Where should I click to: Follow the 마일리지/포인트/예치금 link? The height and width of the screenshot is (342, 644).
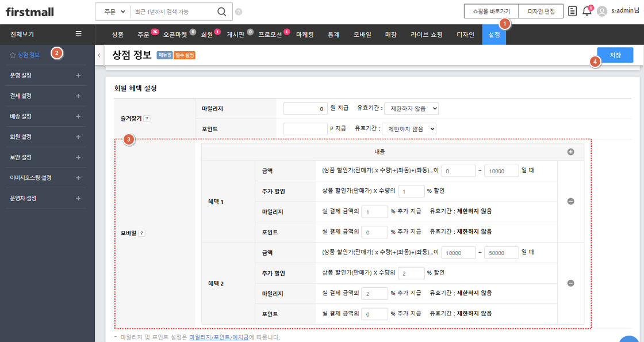coord(218,337)
